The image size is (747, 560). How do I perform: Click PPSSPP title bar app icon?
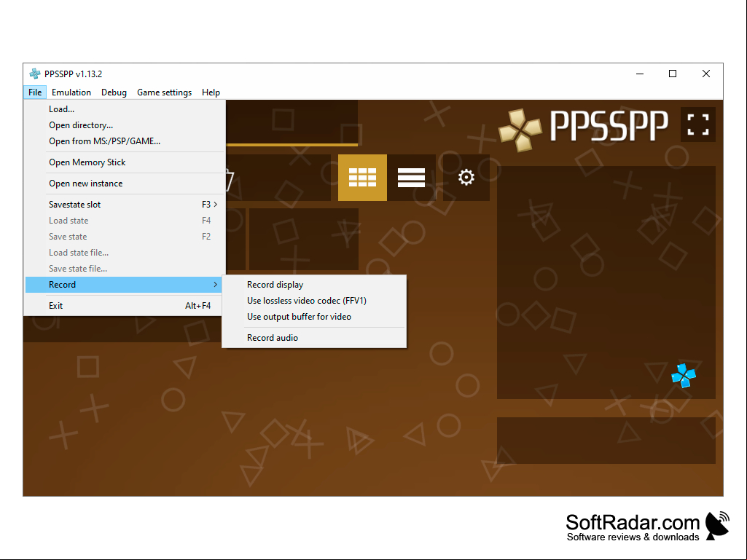(x=35, y=74)
